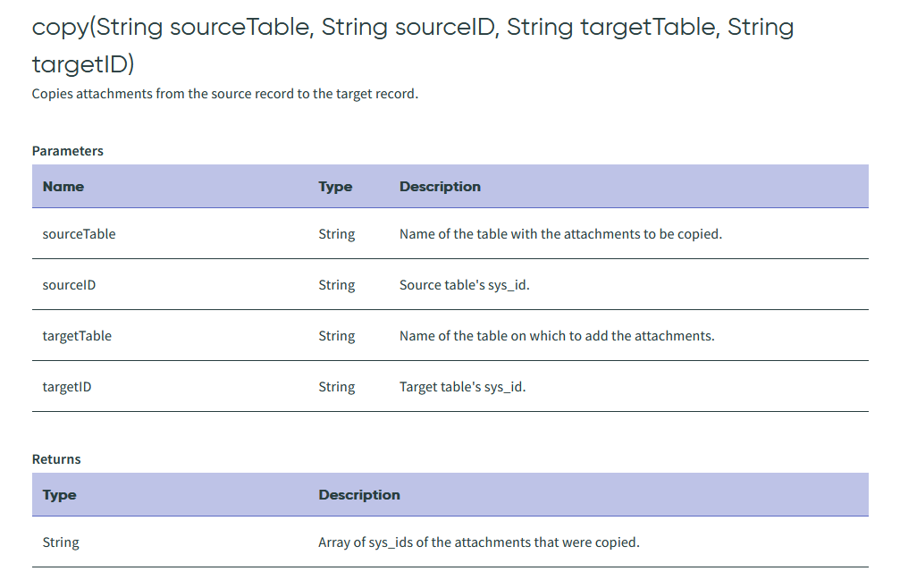Click the "Array of sys_ids" return description
Screen dimensions: 900x588
[x=479, y=542]
